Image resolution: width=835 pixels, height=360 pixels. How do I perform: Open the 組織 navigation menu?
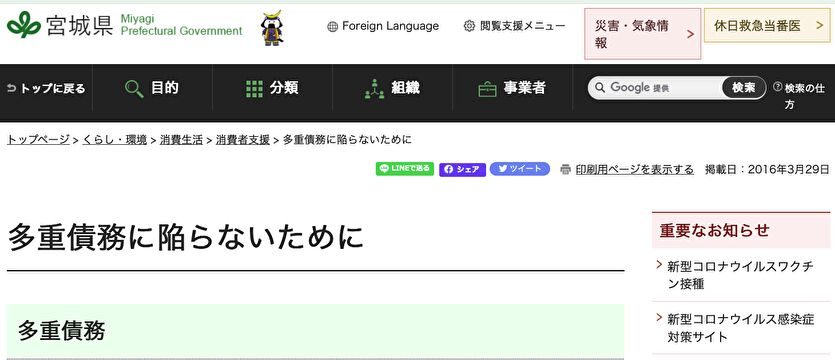[x=392, y=88]
